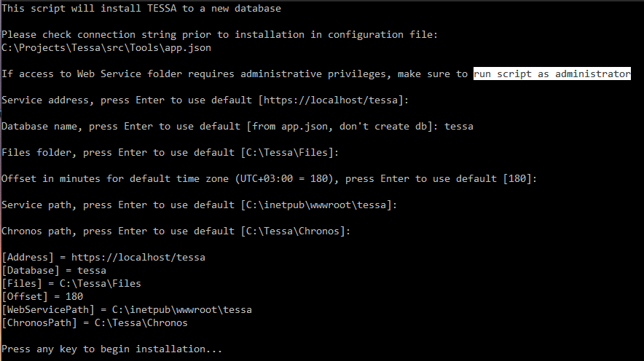Click the typed database name 'tessa'
This screenshot has height=361, width=644.
point(459,127)
